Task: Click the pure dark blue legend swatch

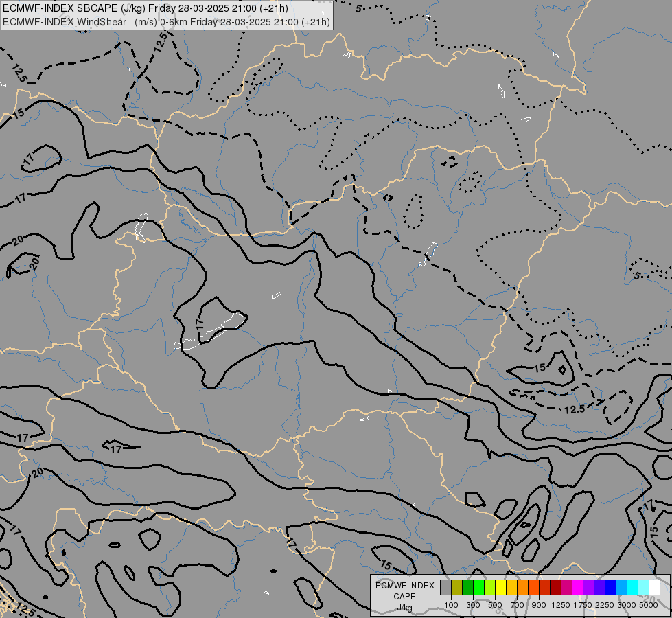Action: 611,588
